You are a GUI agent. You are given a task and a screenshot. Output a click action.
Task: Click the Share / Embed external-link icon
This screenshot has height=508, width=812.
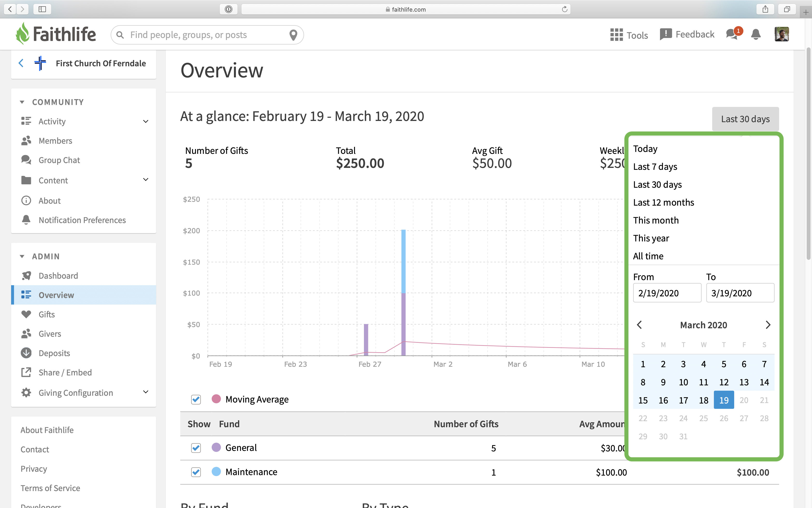coord(26,372)
